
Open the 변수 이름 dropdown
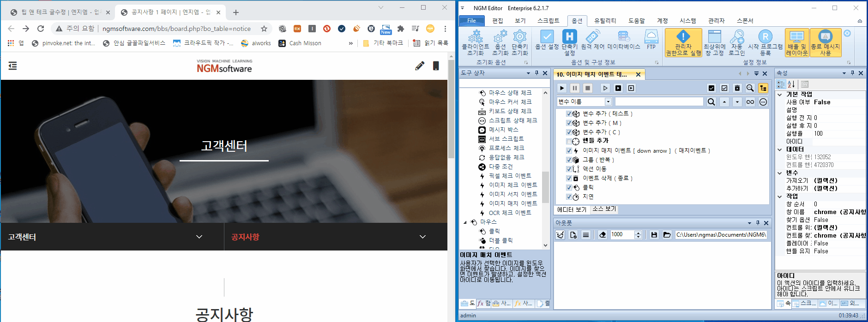click(608, 102)
